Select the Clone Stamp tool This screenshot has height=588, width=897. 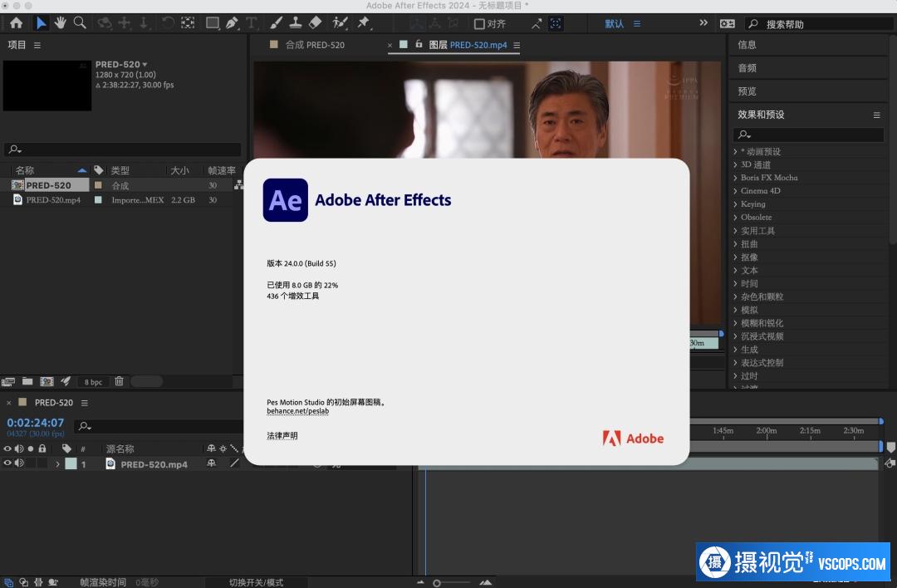[x=295, y=23]
